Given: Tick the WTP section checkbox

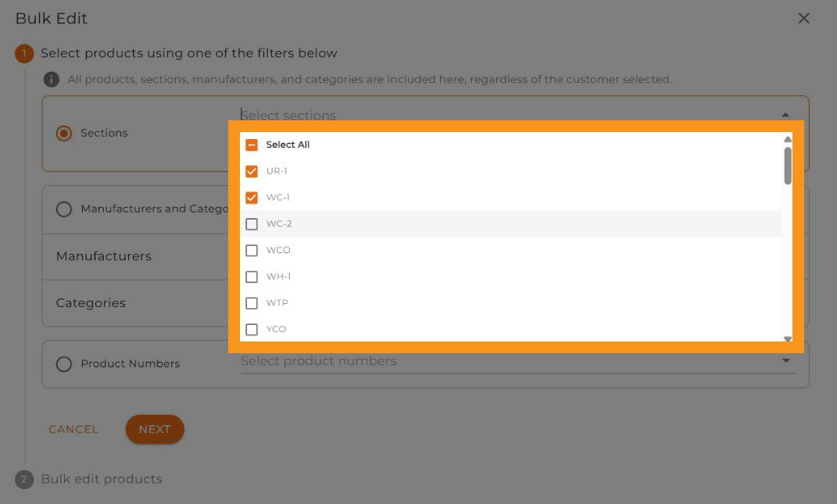Looking at the screenshot, I should coord(252,303).
